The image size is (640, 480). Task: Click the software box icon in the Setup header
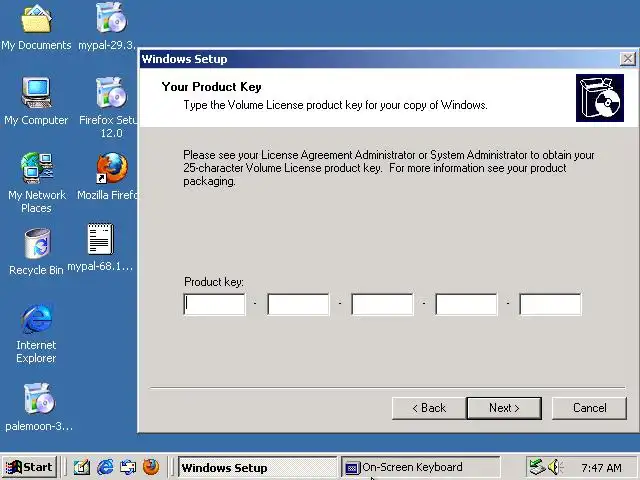[x=600, y=98]
